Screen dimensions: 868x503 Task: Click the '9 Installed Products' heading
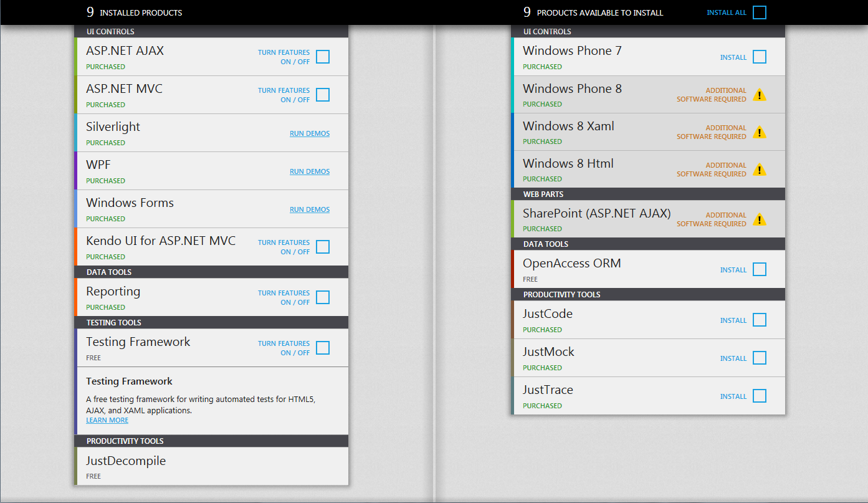pyautogui.click(x=135, y=12)
